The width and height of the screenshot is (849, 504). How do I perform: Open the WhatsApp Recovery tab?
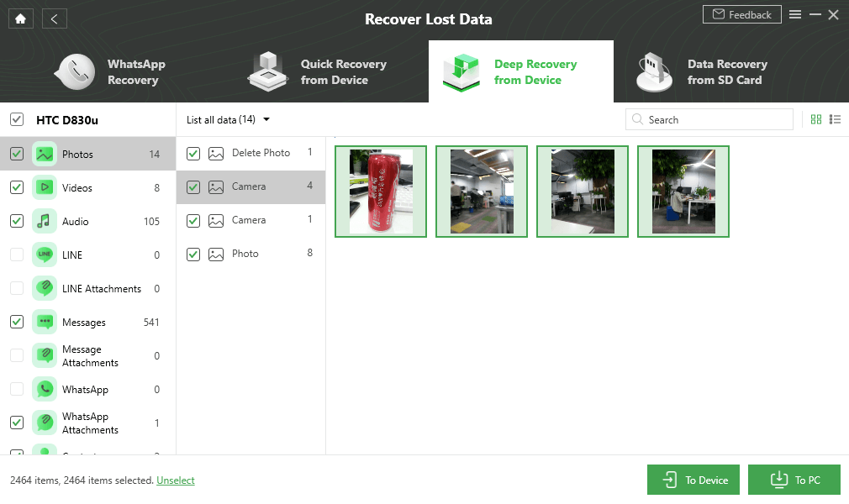click(109, 71)
